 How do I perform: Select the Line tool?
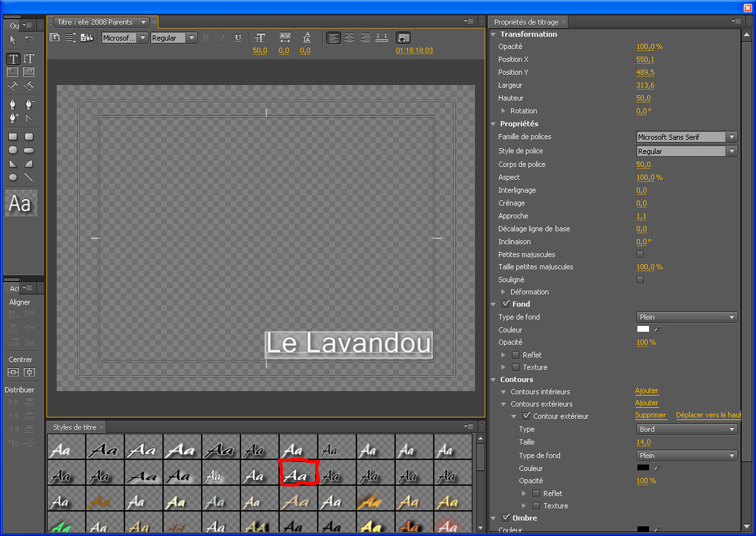(x=29, y=177)
